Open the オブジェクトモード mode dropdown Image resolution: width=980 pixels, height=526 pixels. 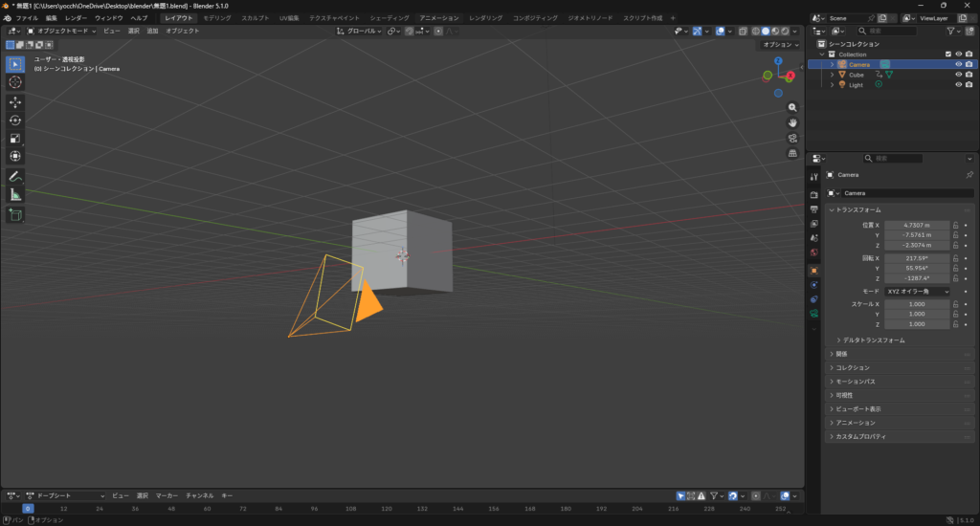click(x=62, y=31)
